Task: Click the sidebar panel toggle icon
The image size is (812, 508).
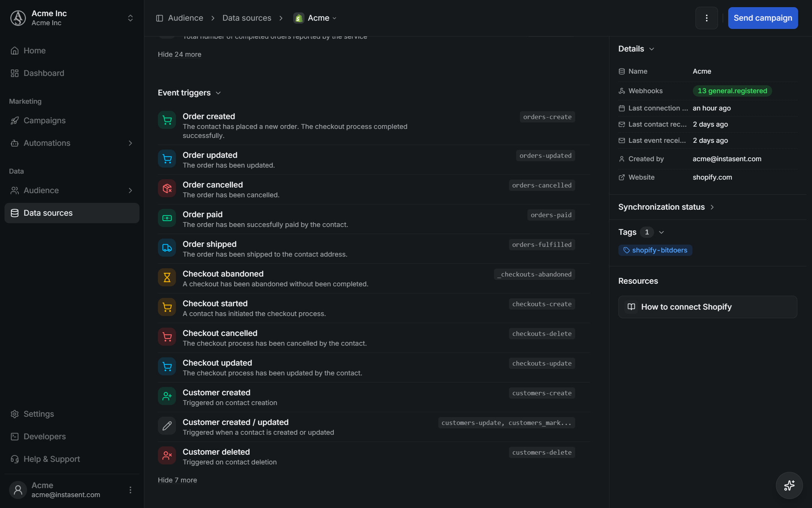Action: (159, 18)
